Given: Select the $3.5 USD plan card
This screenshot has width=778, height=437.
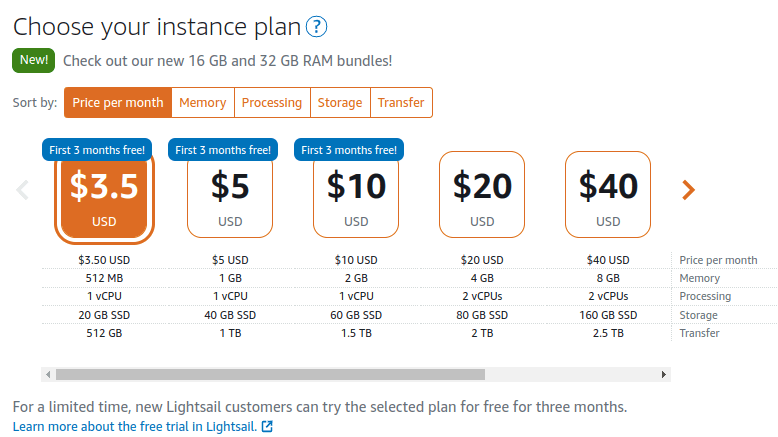Looking at the screenshot, I should [x=104, y=197].
